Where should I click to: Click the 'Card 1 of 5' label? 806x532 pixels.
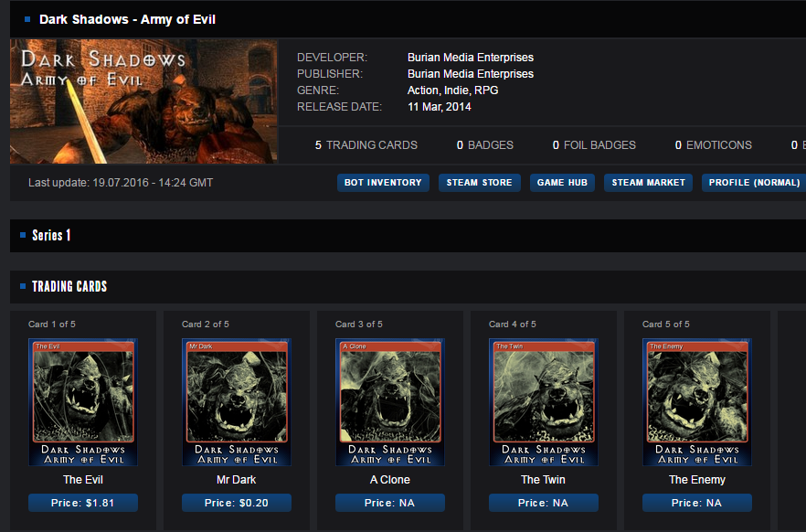51,325
